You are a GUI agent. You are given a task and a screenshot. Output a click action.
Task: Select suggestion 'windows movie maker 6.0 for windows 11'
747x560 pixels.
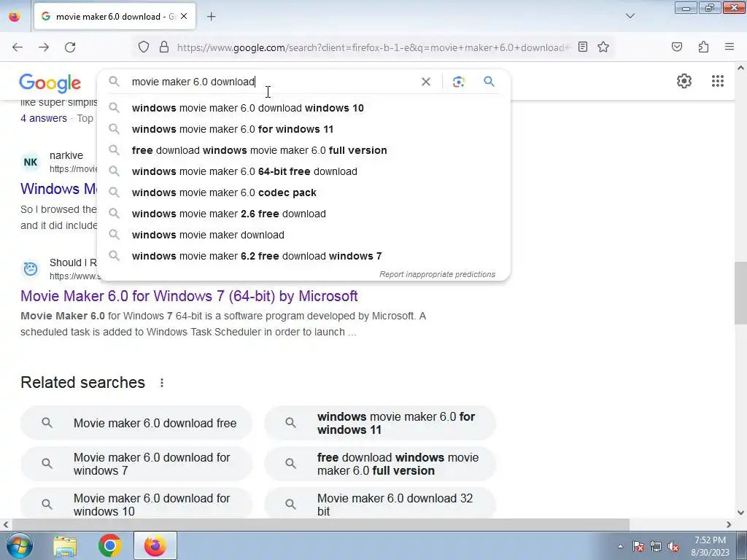pyautogui.click(x=303, y=129)
